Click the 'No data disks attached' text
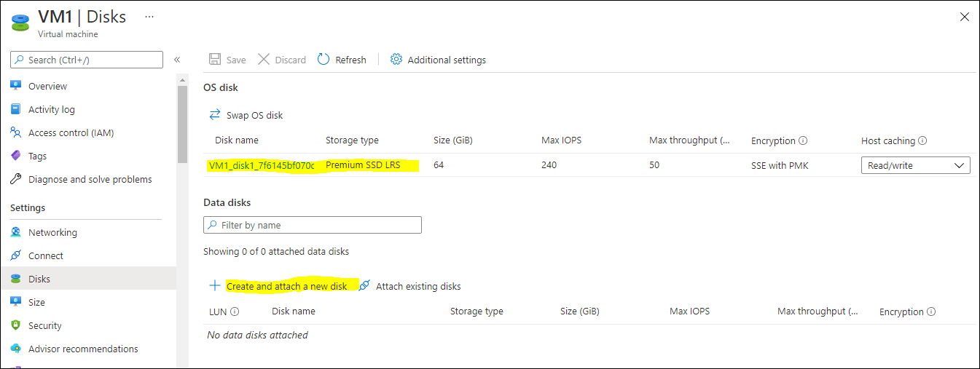980x369 pixels. [258, 335]
